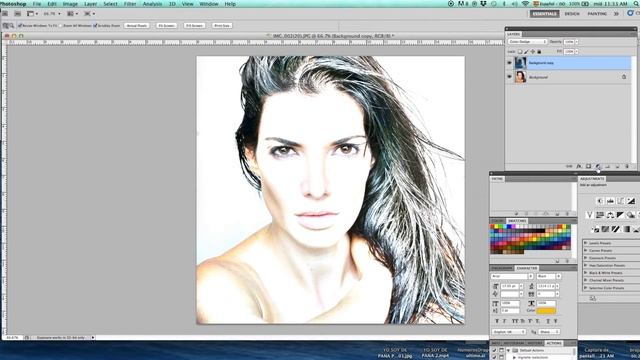Hide the Background copy layer
The width and height of the screenshot is (640, 360).
509,63
